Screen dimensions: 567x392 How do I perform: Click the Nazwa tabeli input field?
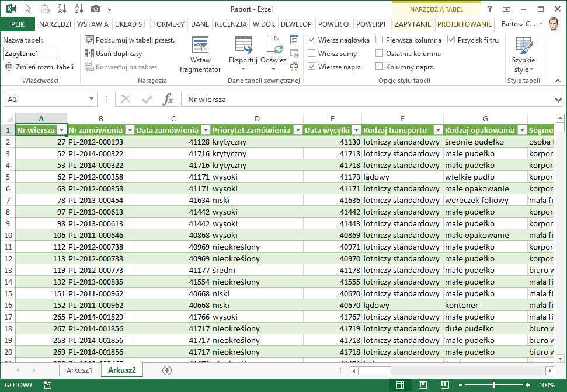(30, 53)
